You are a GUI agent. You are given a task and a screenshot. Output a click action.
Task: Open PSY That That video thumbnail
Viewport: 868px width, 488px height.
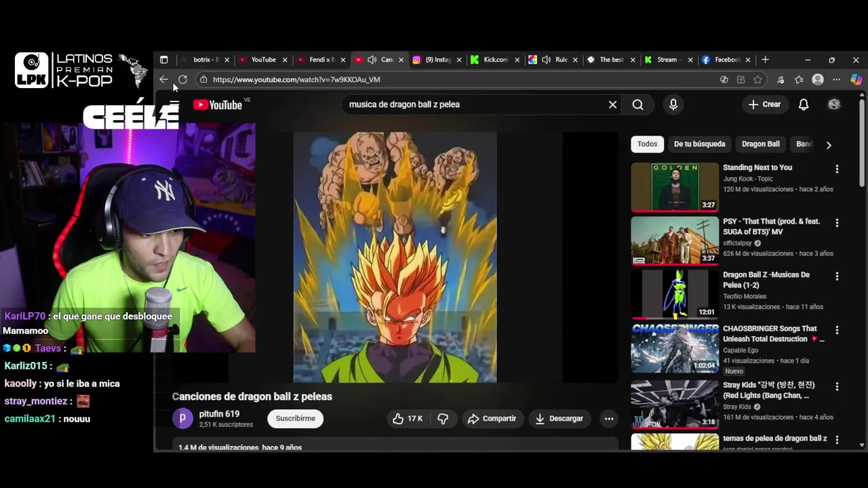click(675, 241)
